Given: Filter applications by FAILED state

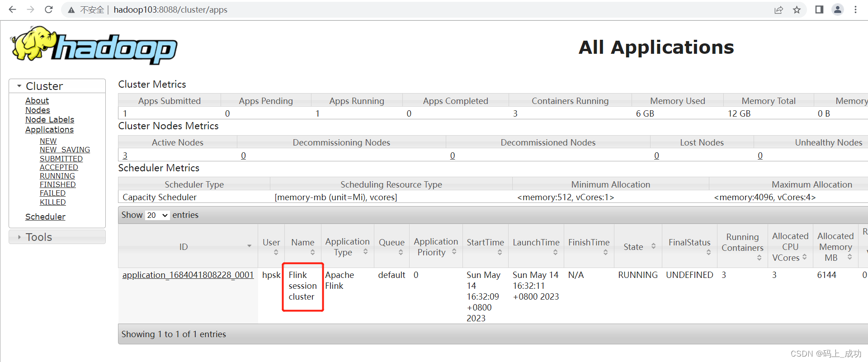Looking at the screenshot, I should (52, 193).
